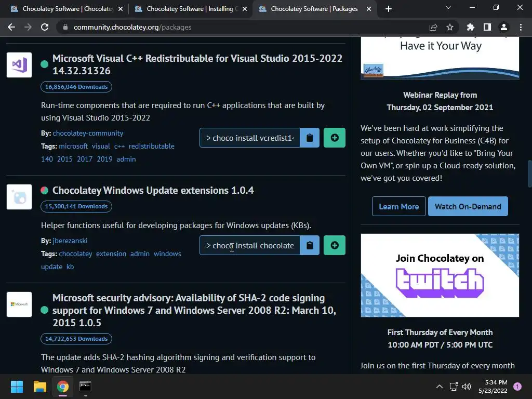This screenshot has width=532, height=399.
Task: Click the 140 tag
Action: click(47, 159)
